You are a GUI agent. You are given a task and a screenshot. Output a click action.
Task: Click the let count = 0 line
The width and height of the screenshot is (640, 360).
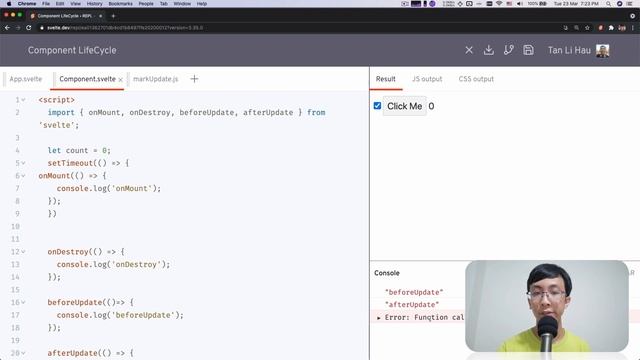coord(79,151)
